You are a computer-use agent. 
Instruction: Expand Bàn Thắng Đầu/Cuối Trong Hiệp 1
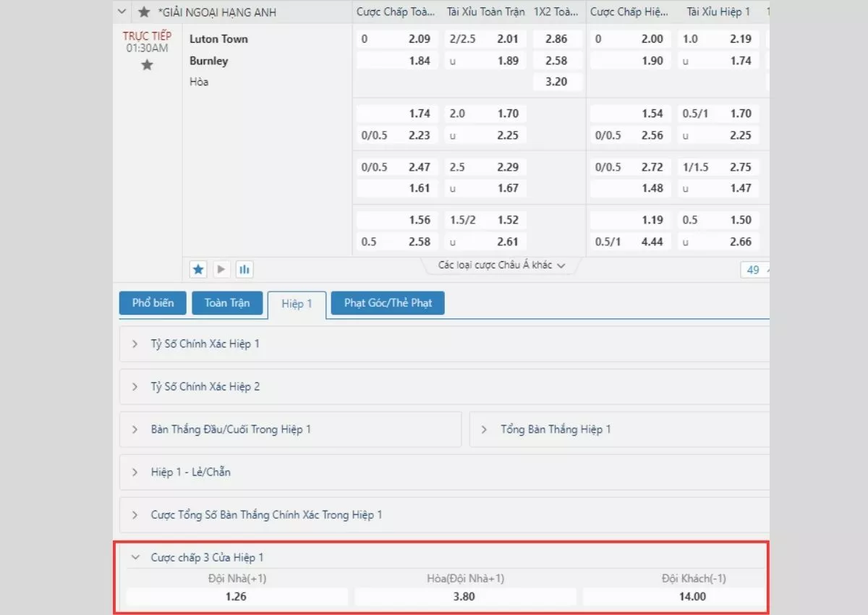click(x=290, y=430)
